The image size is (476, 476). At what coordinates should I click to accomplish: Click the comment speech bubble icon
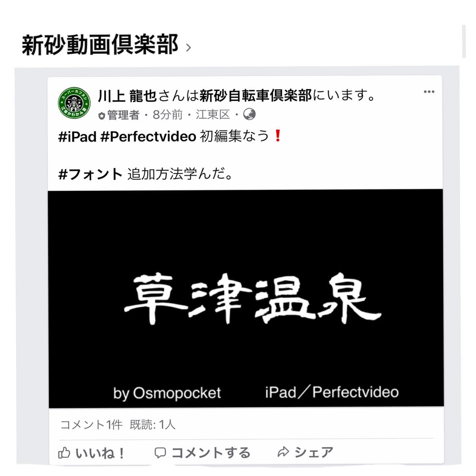point(160,453)
